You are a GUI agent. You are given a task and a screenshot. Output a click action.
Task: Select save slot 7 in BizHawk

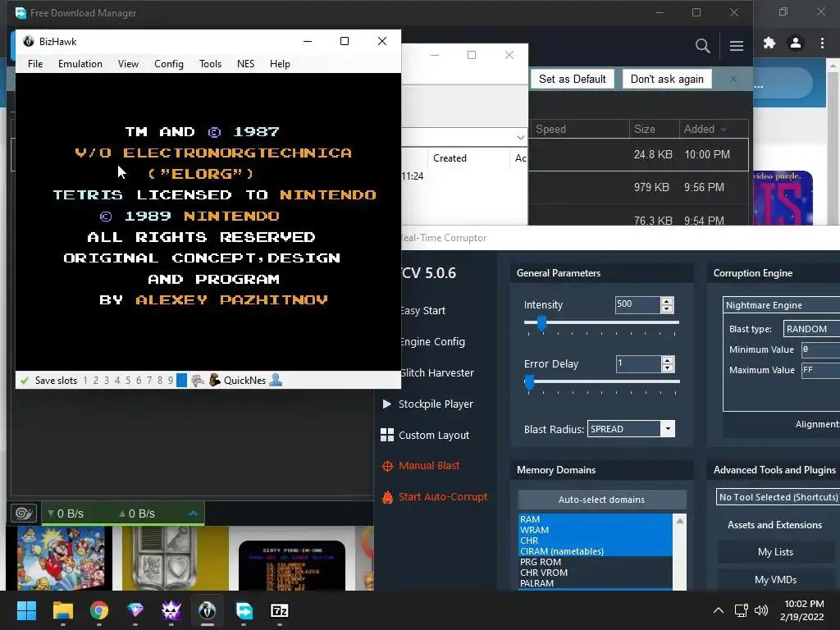[149, 381]
